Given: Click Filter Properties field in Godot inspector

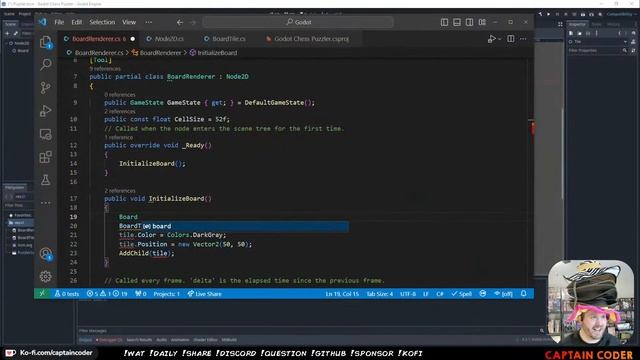Looking at the screenshot, I should point(598,51).
